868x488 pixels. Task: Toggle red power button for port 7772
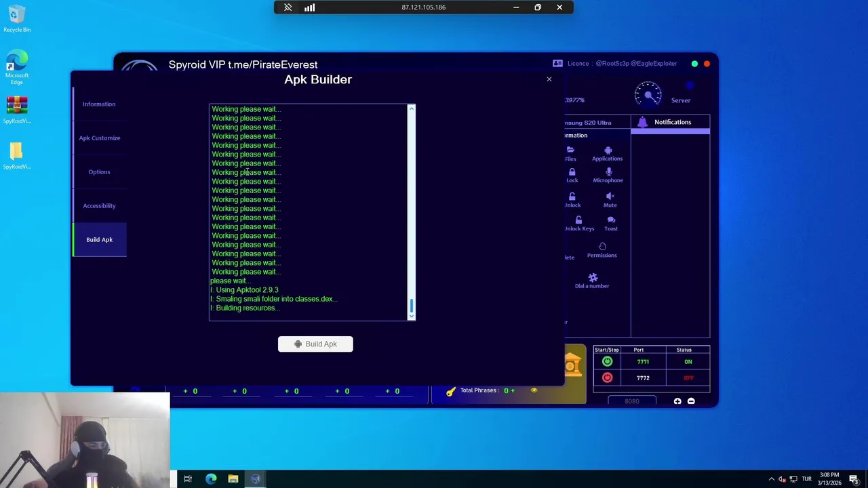(607, 378)
